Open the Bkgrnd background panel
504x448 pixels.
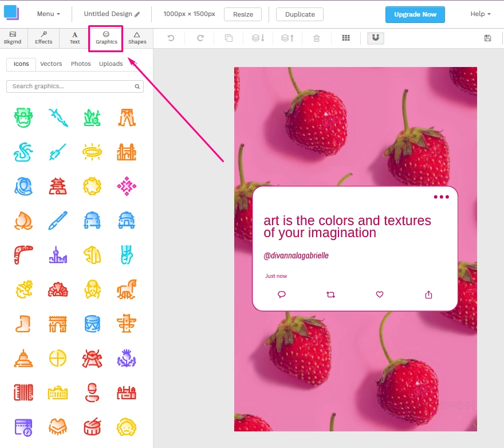(x=13, y=38)
